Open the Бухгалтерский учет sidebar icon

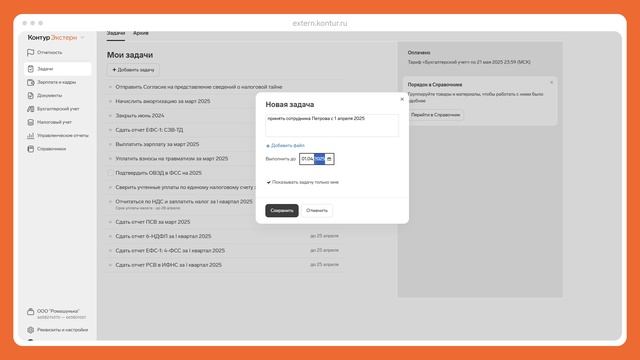(x=31, y=109)
